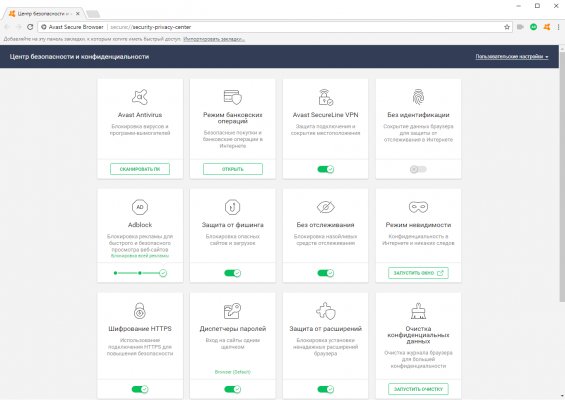The width and height of the screenshot is (565, 400).
Task: Disable the Без отслеживания switch
Action: click(x=325, y=273)
